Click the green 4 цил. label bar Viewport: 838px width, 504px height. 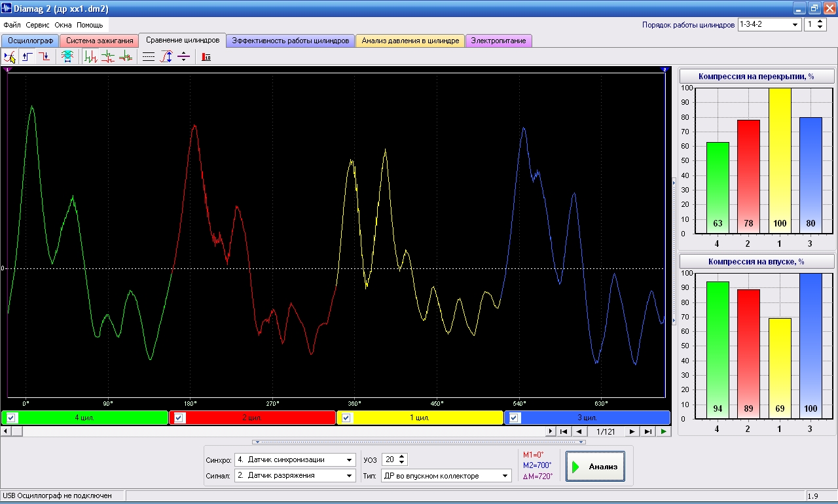85,418
